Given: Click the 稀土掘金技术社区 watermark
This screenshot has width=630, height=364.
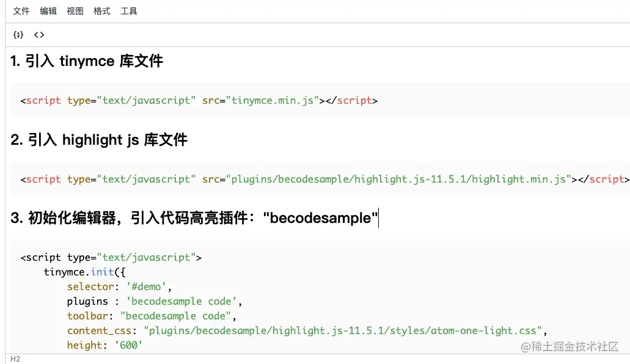Looking at the screenshot, I should [x=570, y=346].
